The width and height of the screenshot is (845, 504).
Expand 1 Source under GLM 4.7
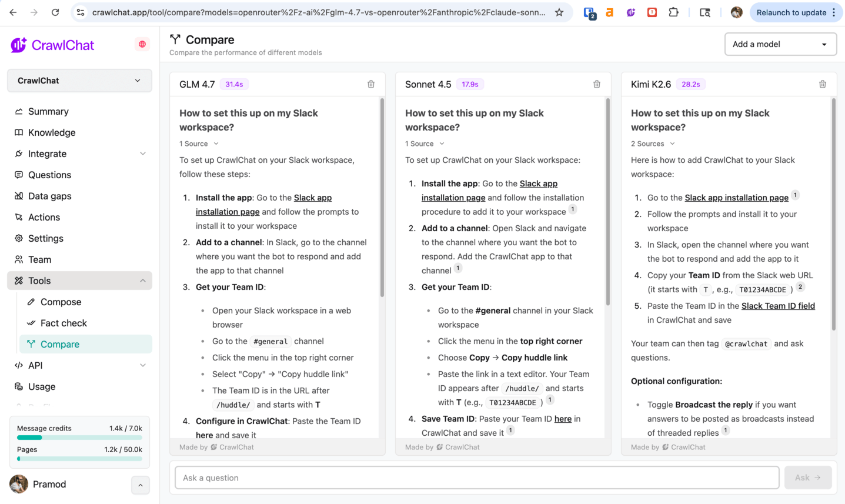click(x=199, y=143)
